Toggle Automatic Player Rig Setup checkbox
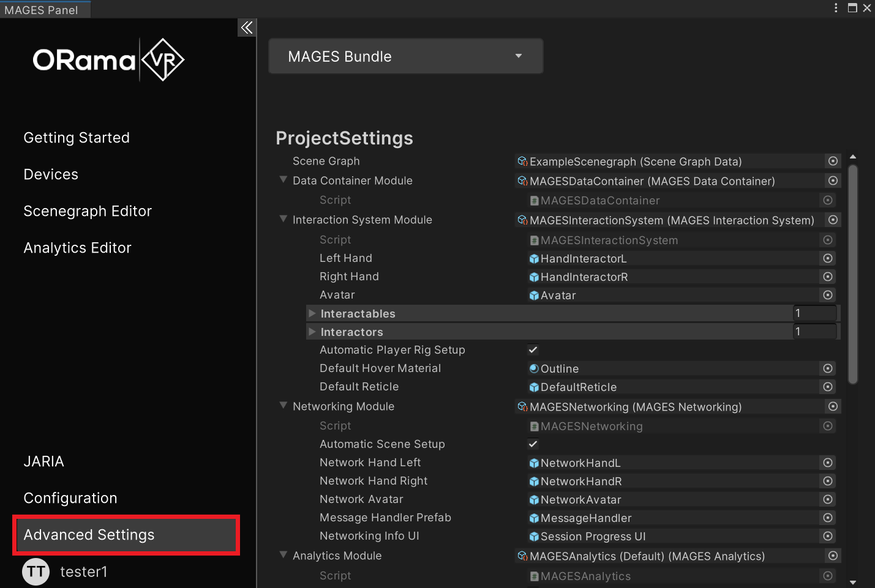The image size is (875, 588). (533, 350)
